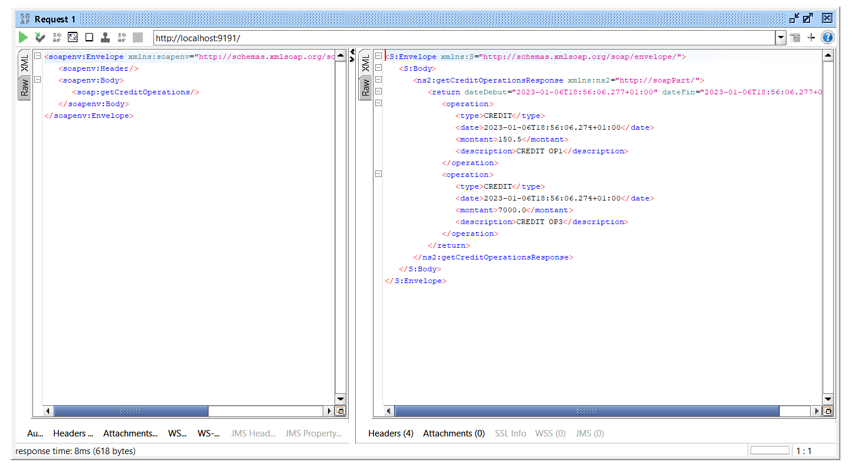Add this request to a TestCase
The image size is (868, 473).
click(40, 38)
